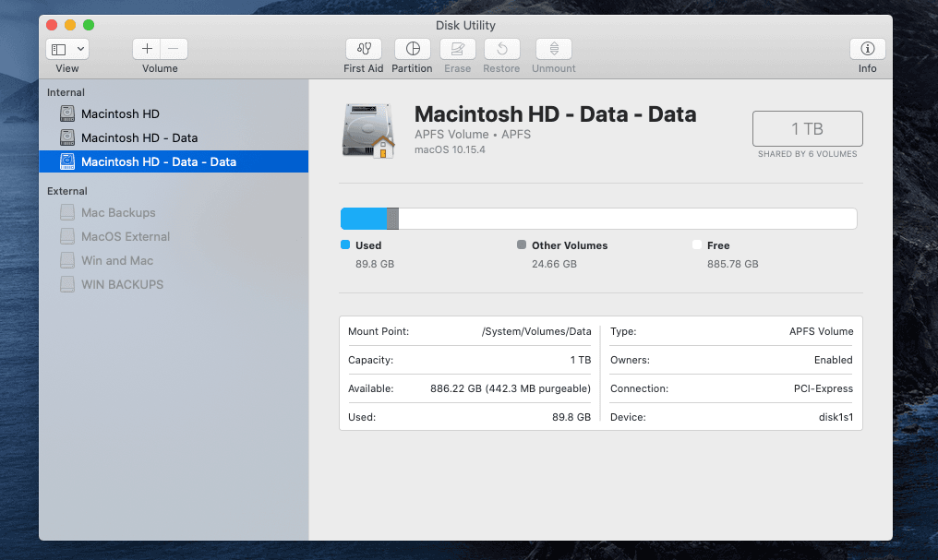Remove volume with the minus button
Image resolution: width=938 pixels, height=560 pixels.
point(174,49)
